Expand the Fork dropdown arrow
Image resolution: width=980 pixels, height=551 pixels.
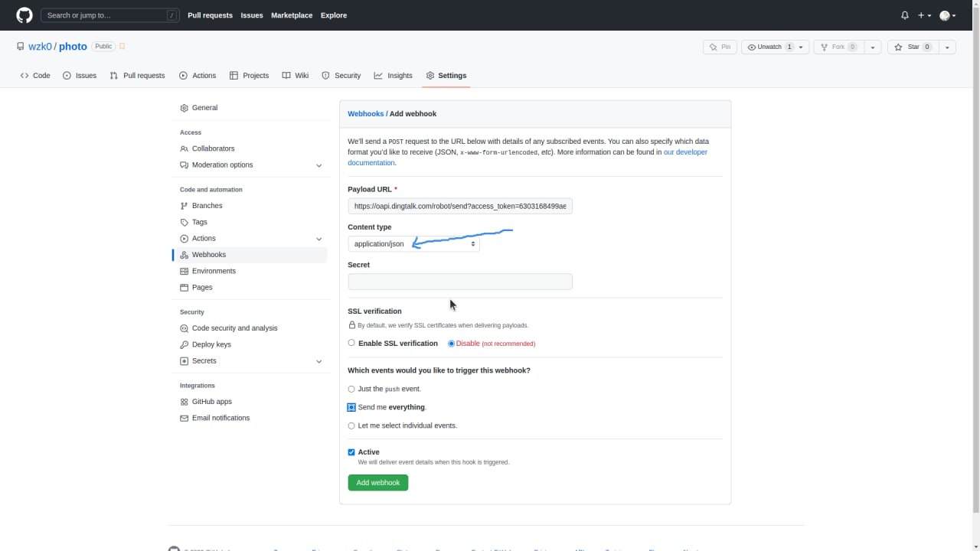pos(873,47)
